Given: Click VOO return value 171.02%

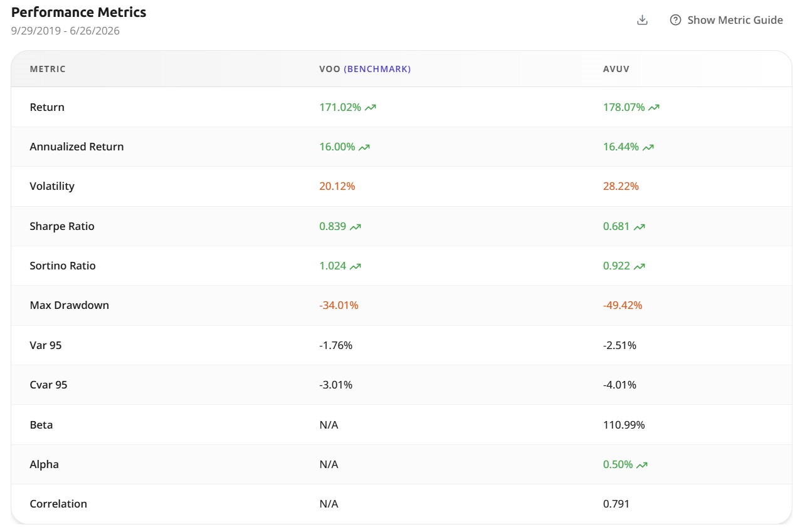Looking at the screenshot, I should coord(340,107).
